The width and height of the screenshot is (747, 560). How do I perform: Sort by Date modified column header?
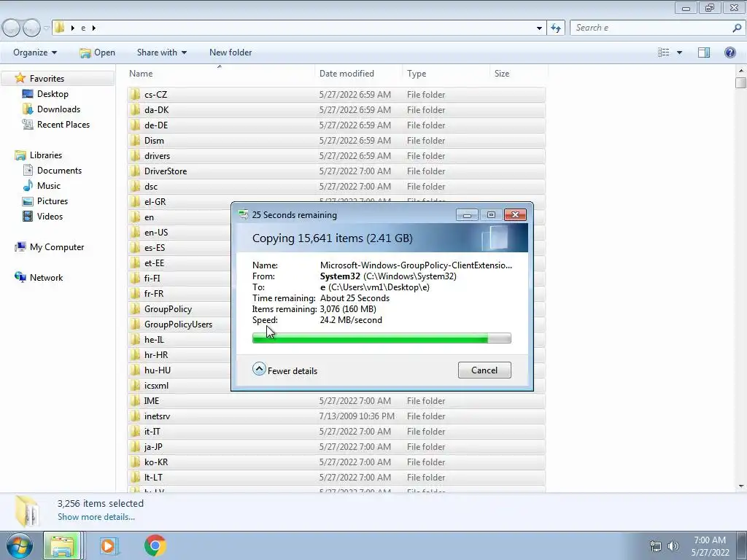coord(347,74)
